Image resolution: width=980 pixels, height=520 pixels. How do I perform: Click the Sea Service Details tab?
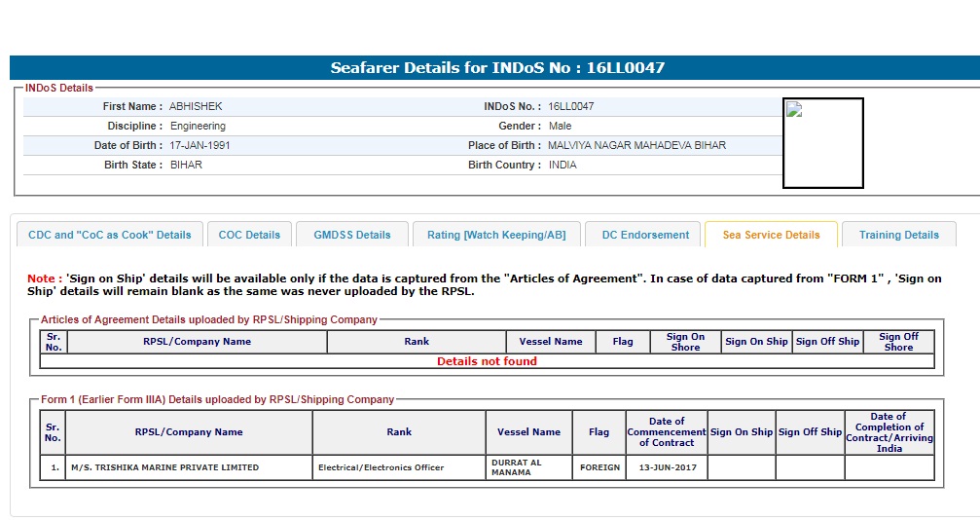[x=771, y=235]
